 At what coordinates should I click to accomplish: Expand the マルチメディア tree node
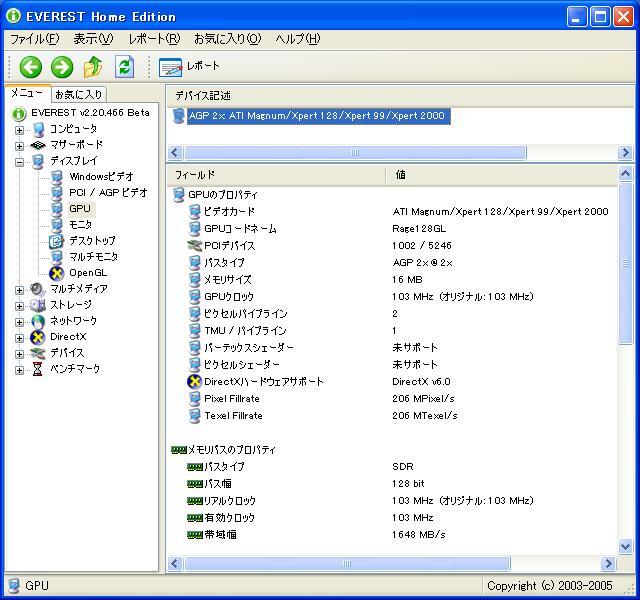[x=19, y=290]
